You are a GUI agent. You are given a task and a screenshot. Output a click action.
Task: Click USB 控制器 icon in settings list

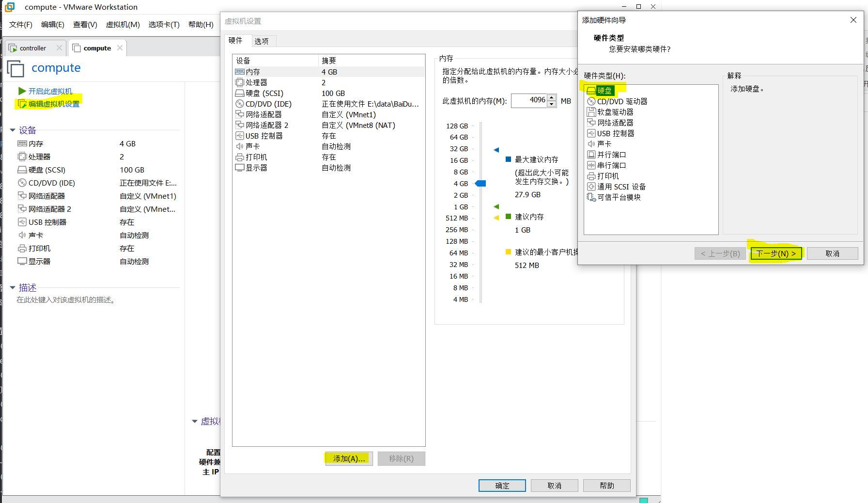pyautogui.click(x=239, y=136)
